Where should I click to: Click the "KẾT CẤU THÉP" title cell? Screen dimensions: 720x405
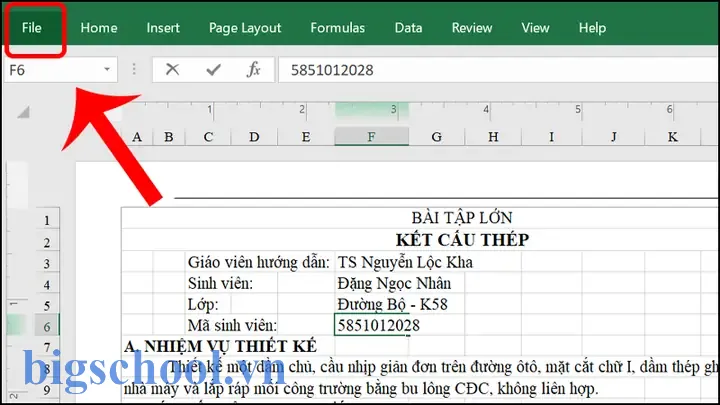coord(462,239)
